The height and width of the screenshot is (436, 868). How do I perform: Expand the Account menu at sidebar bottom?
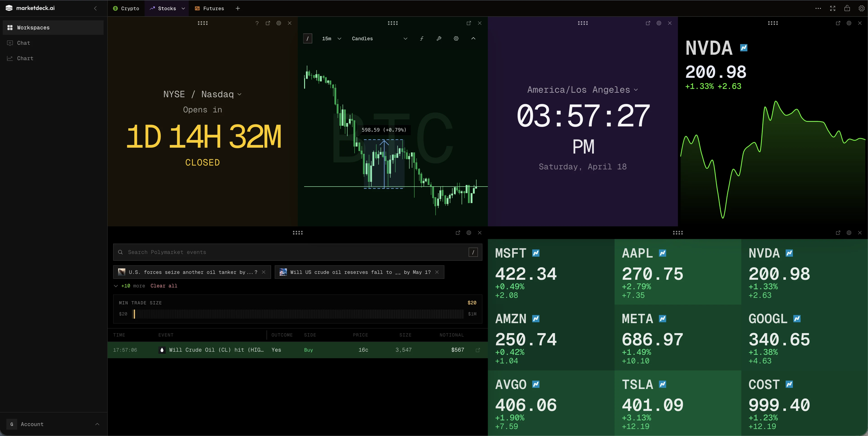pyautogui.click(x=53, y=424)
